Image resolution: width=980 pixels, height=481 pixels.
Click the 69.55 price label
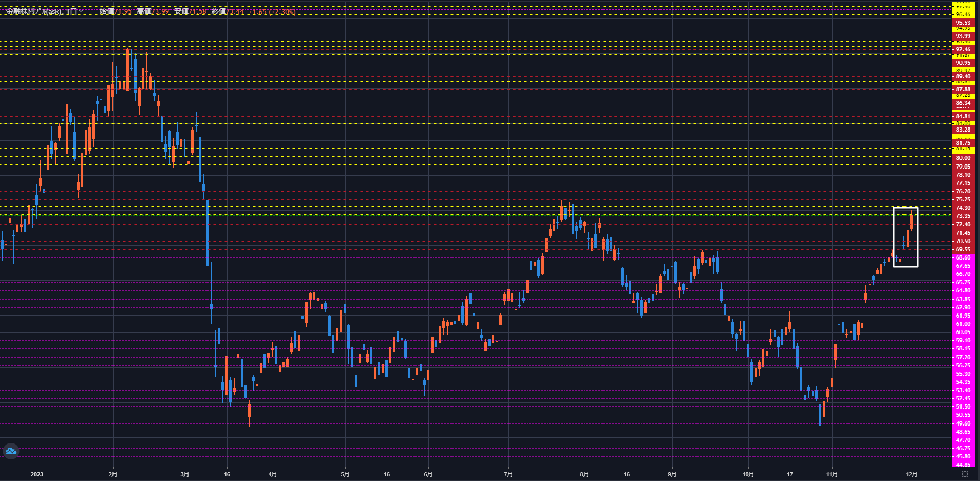coord(963,249)
